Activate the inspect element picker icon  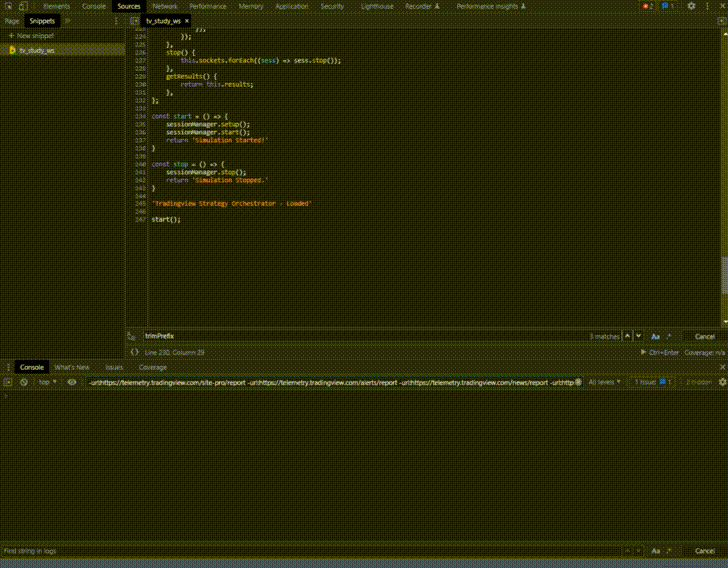(8, 7)
